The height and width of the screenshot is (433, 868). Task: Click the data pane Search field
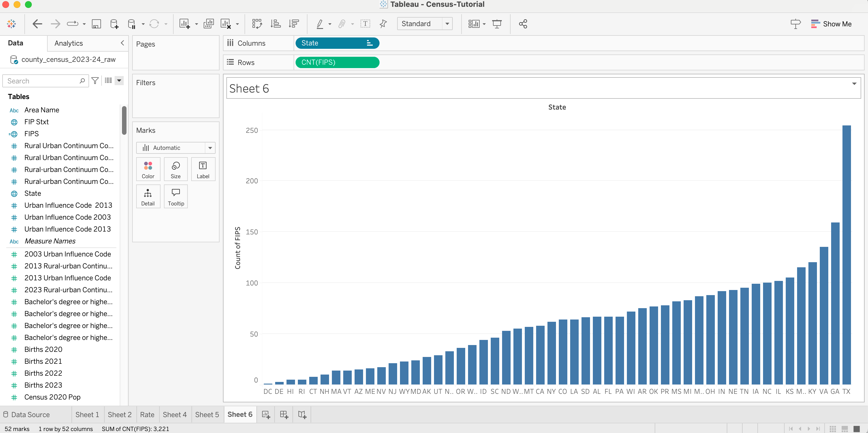pyautogui.click(x=45, y=81)
